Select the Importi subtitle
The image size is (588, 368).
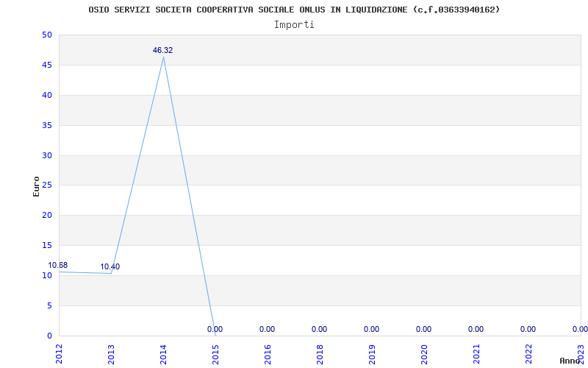pos(294,25)
